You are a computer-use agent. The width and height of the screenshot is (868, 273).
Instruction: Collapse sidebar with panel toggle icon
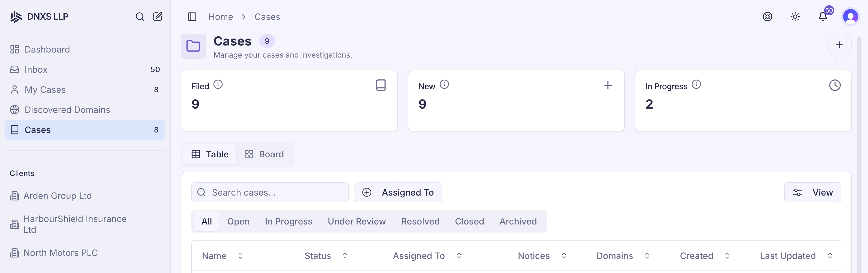coord(192,17)
